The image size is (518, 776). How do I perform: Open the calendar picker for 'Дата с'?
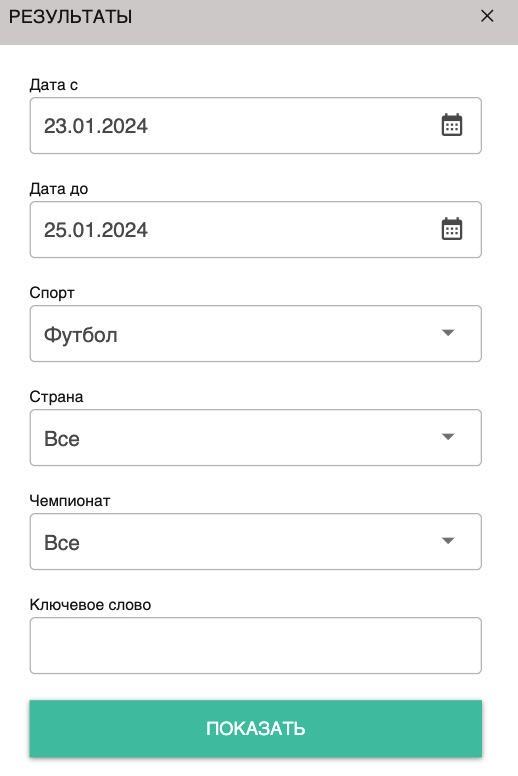451,125
